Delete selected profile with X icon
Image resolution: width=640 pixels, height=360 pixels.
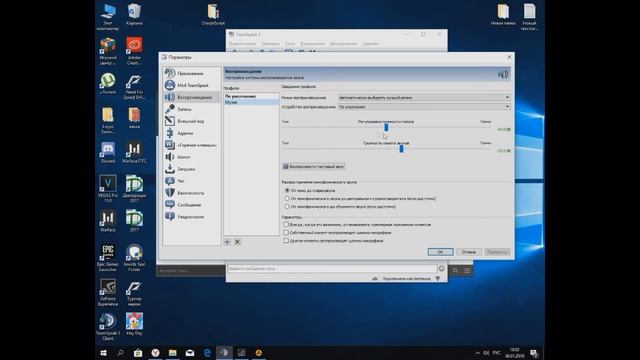pos(237,242)
